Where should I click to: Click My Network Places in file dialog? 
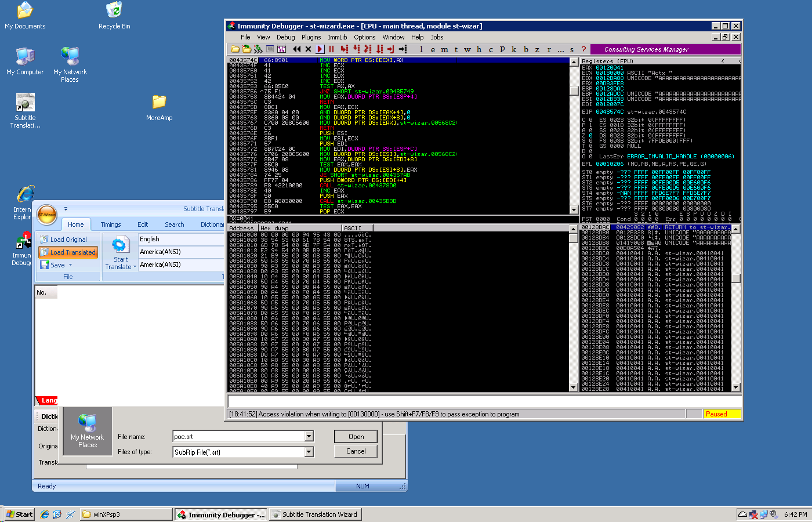(88, 431)
